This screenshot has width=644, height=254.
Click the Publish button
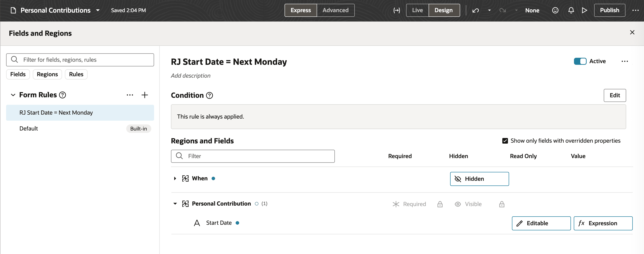pyautogui.click(x=609, y=10)
